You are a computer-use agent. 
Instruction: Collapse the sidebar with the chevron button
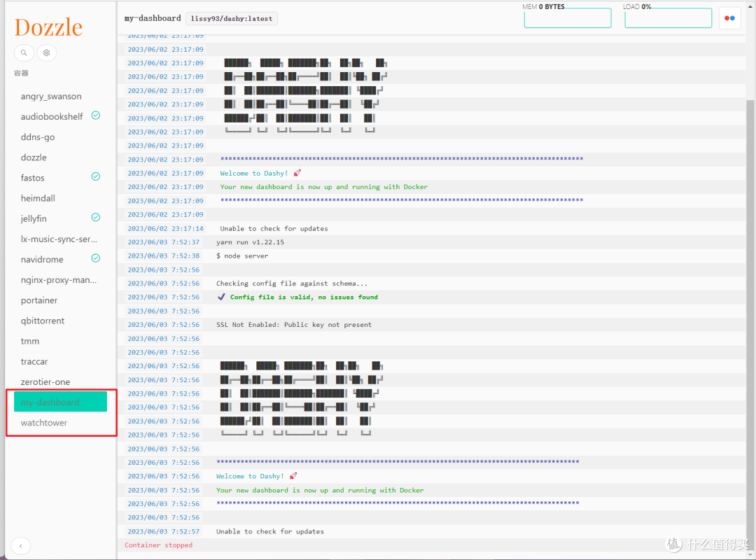[x=20, y=545]
